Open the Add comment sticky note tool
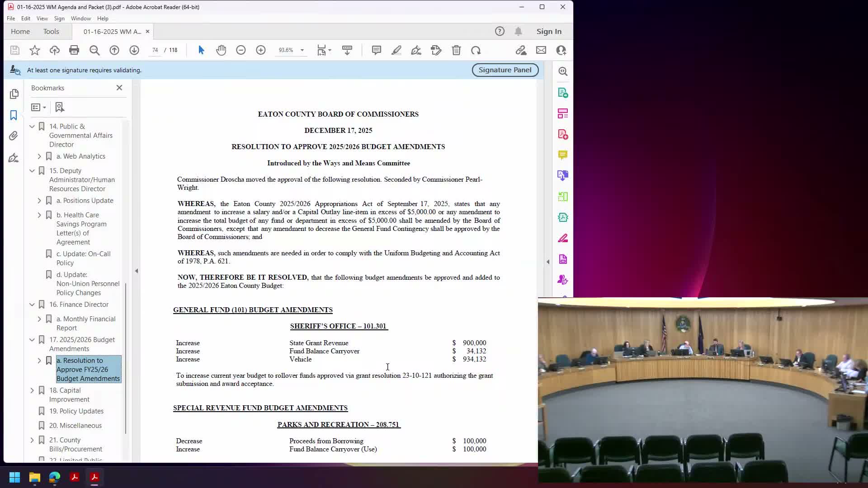Image resolution: width=868 pixels, height=488 pixels. point(376,50)
